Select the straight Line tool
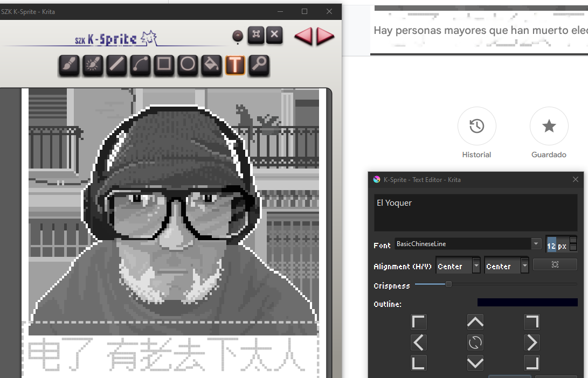This screenshot has height=378, width=588. [x=116, y=65]
